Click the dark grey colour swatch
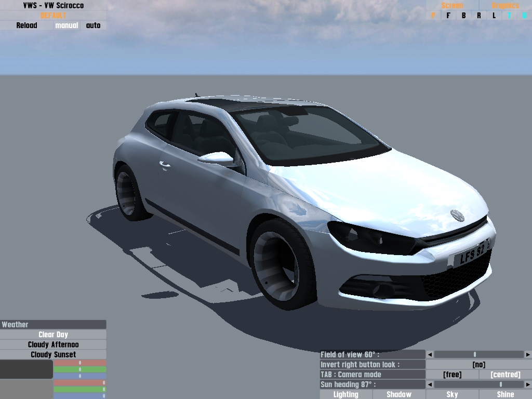 [x=26, y=369]
